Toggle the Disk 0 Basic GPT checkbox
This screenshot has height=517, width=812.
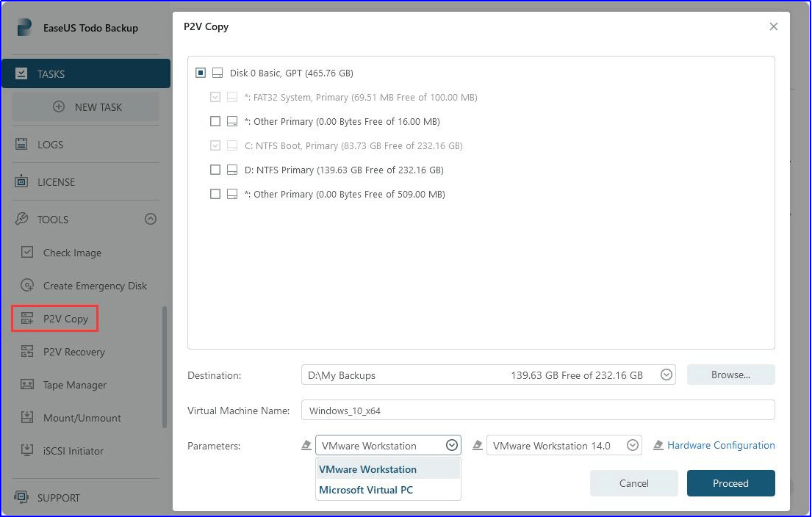201,73
